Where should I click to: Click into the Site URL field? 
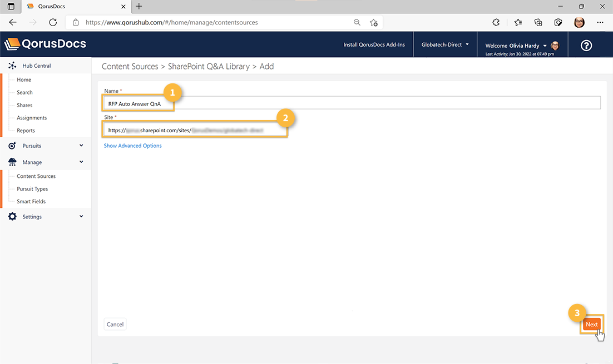click(x=195, y=130)
